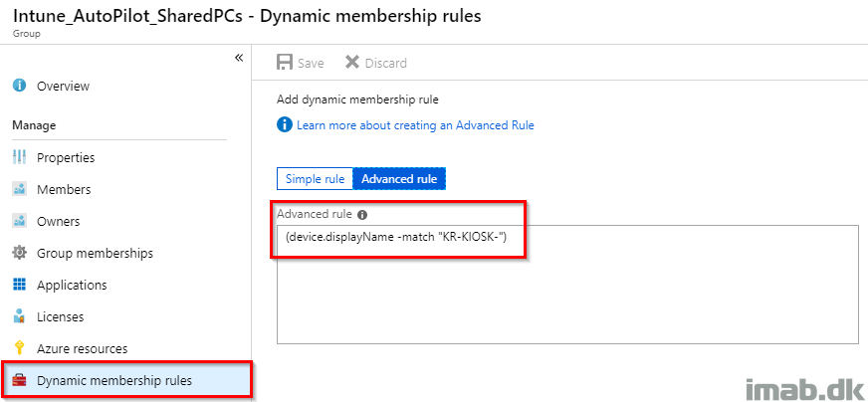Discard changes to the rule

pyautogui.click(x=376, y=63)
